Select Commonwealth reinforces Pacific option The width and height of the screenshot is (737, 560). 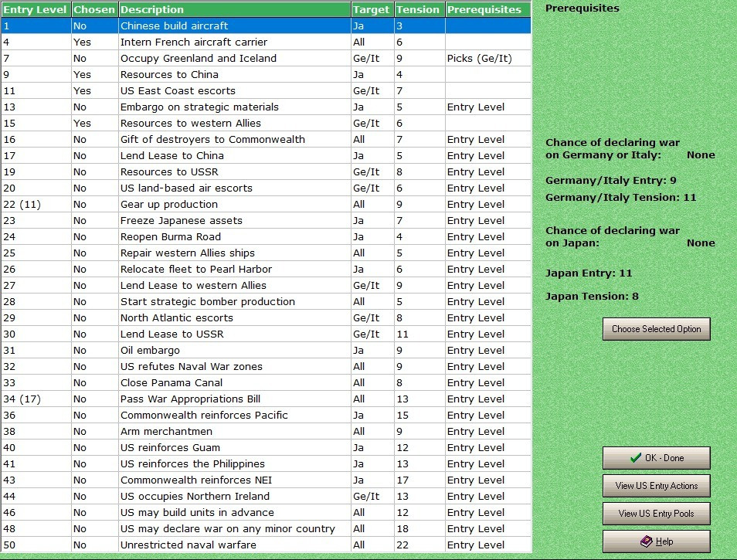(x=266, y=415)
